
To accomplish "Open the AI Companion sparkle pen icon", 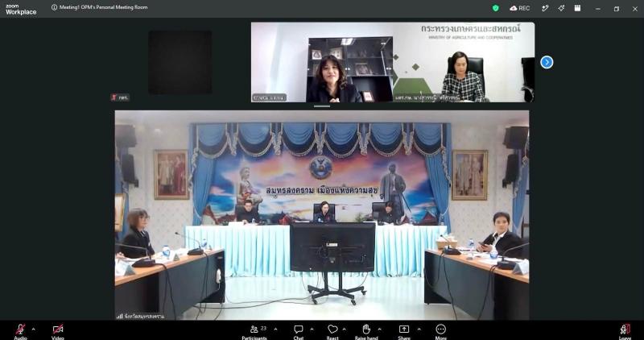I will click(x=545, y=8).
